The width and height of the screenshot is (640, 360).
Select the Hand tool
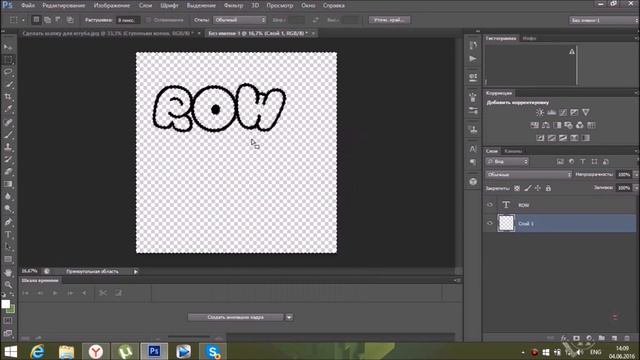(8, 272)
